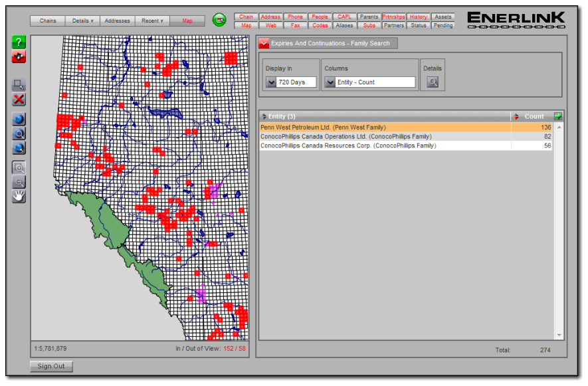Click the Partners button

[x=393, y=25]
